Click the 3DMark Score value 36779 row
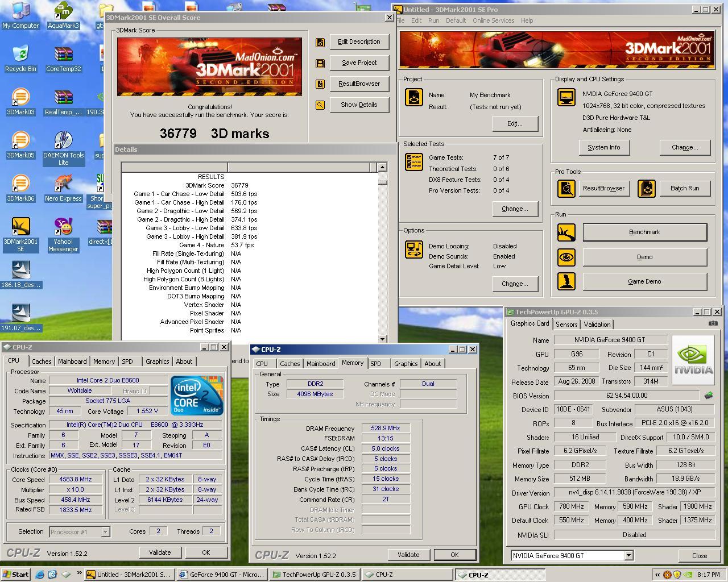728x582 pixels. [x=250, y=185]
